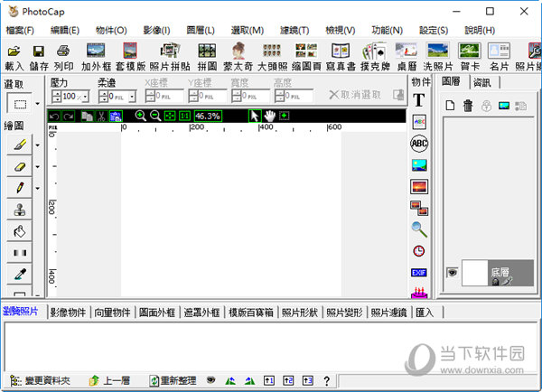Open the 檔案(F) menu

coord(20,31)
